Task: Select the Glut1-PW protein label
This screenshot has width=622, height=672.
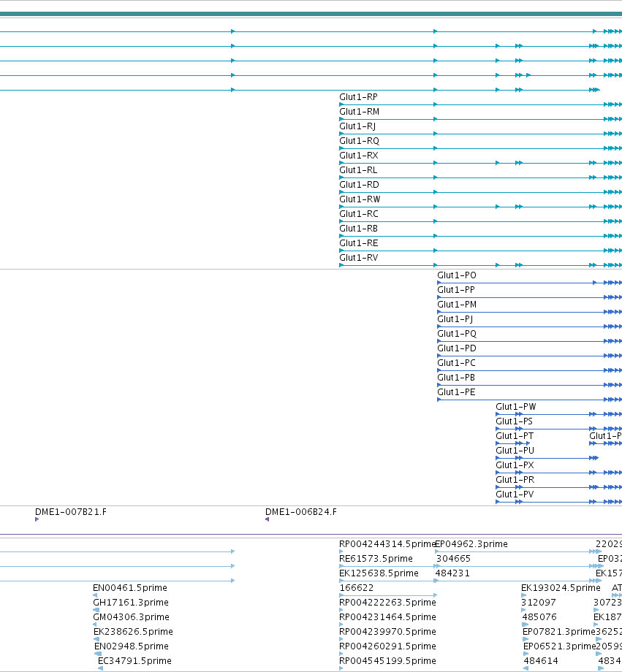Action: point(515,406)
